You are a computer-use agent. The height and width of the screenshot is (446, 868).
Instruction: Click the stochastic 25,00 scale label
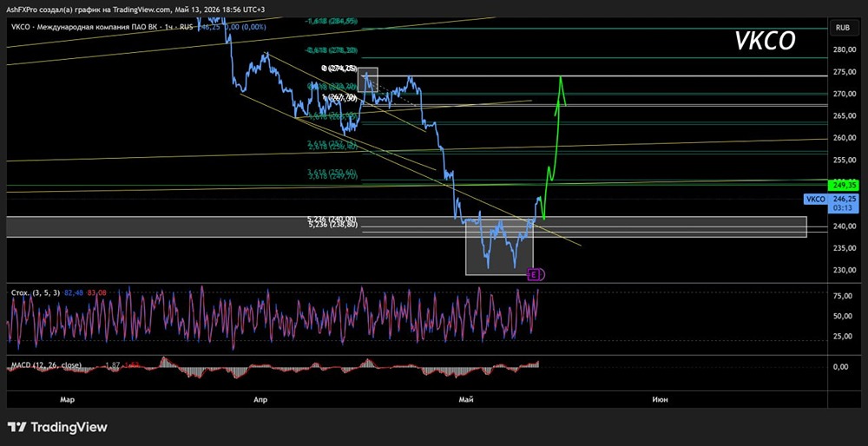[843, 336]
